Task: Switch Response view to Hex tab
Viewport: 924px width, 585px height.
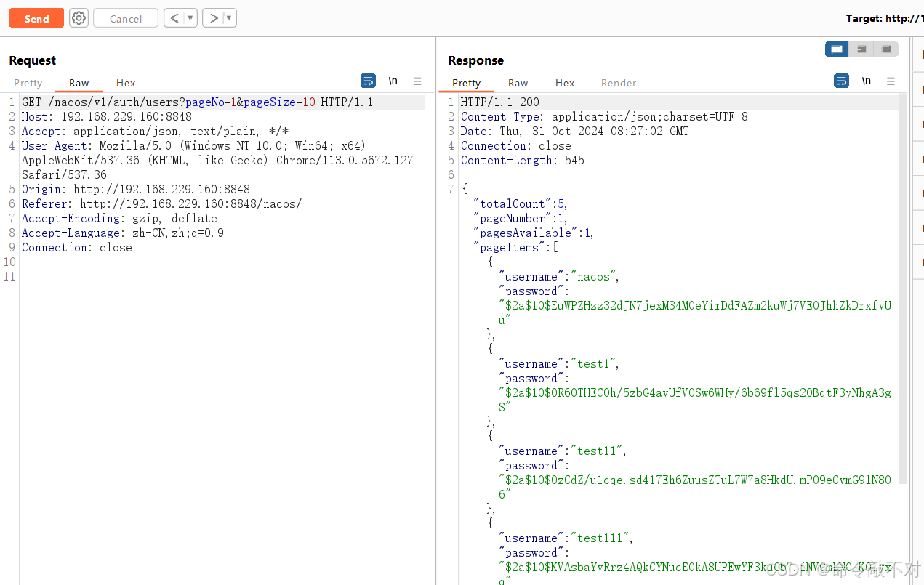Action: (565, 83)
